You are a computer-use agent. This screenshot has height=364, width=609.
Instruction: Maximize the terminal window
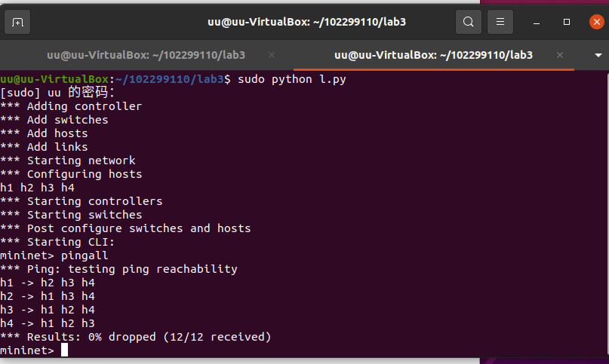(x=567, y=22)
